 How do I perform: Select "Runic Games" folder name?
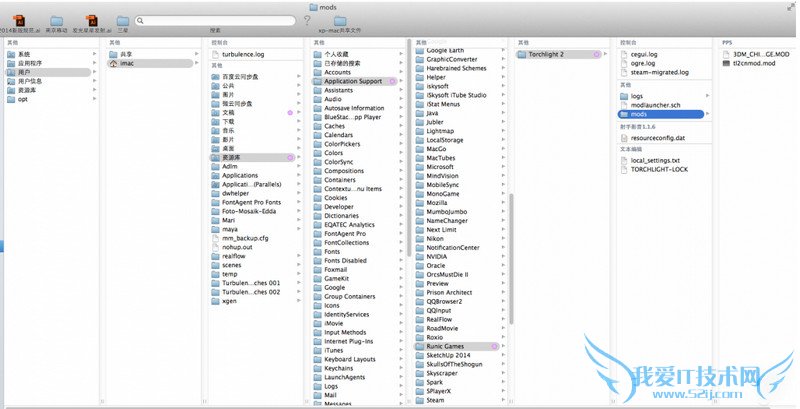pyautogui.click(x=445, y=346)
